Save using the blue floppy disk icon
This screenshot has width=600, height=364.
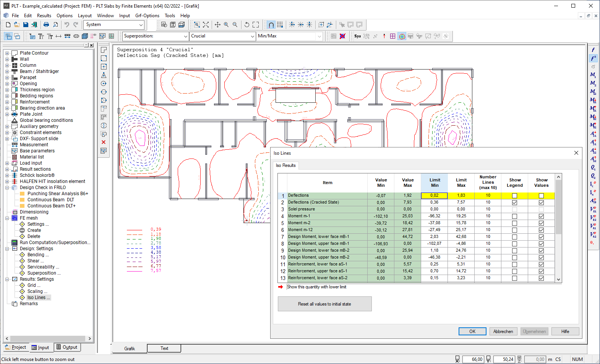pyautogui.click(x=26, y=25)
